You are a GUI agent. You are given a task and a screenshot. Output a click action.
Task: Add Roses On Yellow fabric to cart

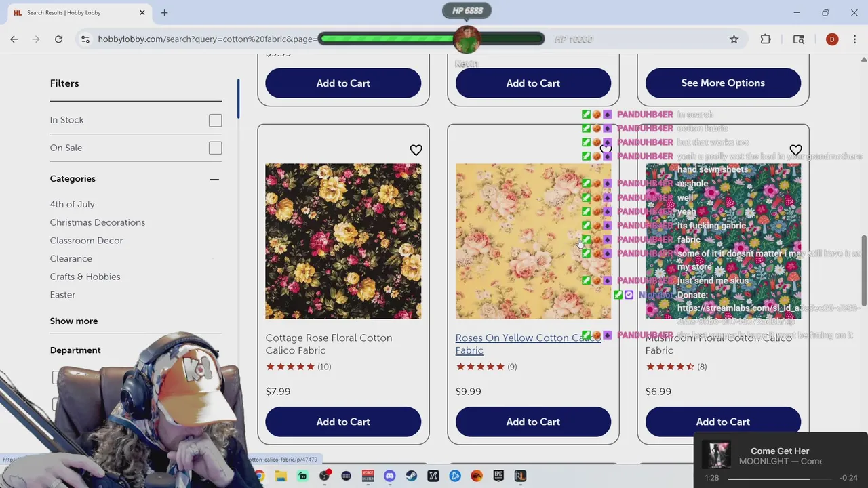(533, 422)
